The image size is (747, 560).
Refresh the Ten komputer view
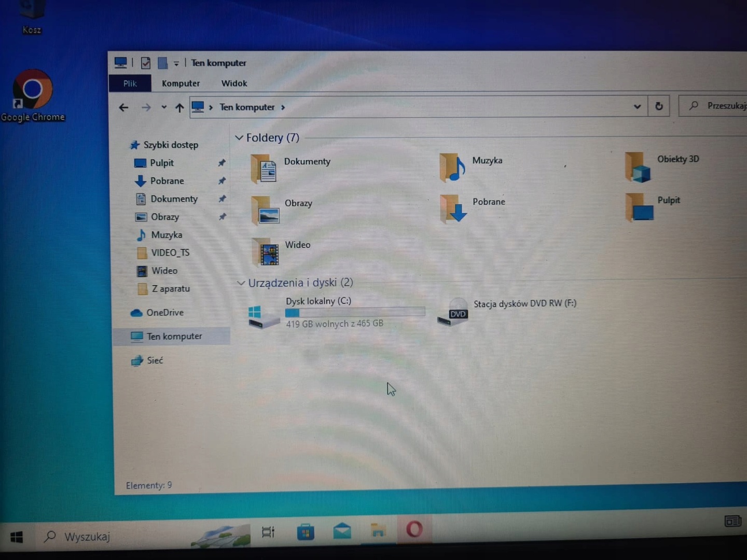pyautogui.click(x=659, y=106)
